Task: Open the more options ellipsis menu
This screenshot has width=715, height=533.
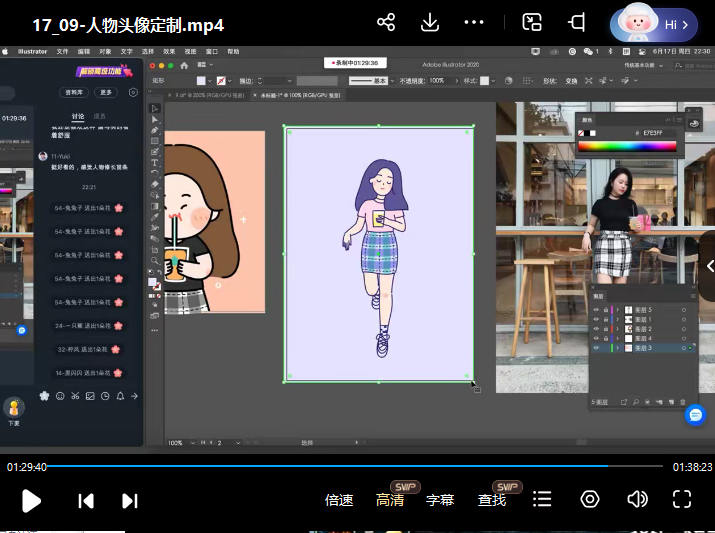Action: click(x=475, y=23)
